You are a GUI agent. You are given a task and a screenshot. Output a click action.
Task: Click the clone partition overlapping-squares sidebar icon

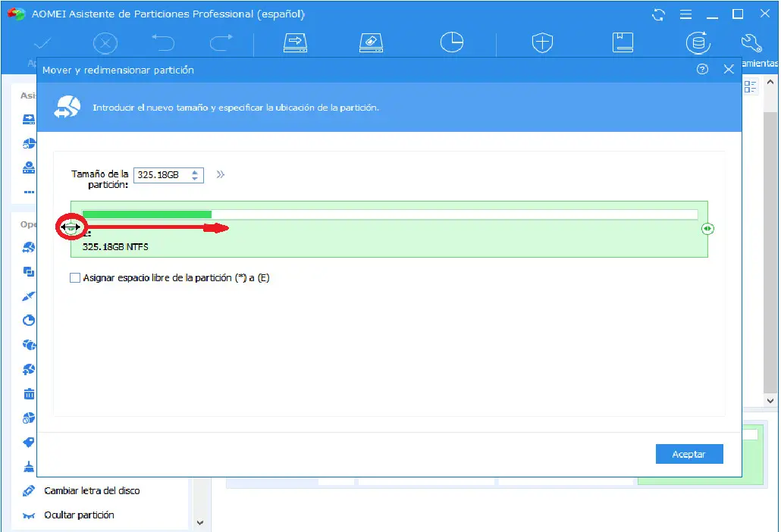(x=29, y=272)
